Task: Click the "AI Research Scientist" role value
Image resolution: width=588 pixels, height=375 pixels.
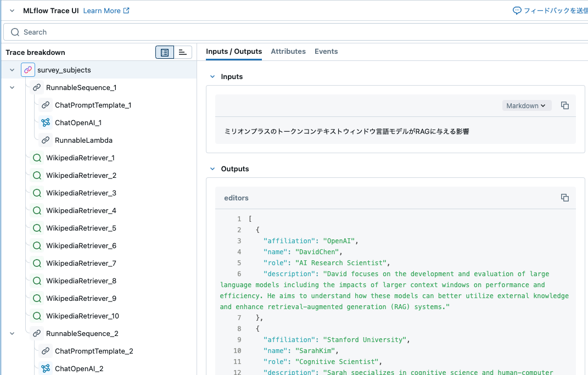Action: coord(340,263)
